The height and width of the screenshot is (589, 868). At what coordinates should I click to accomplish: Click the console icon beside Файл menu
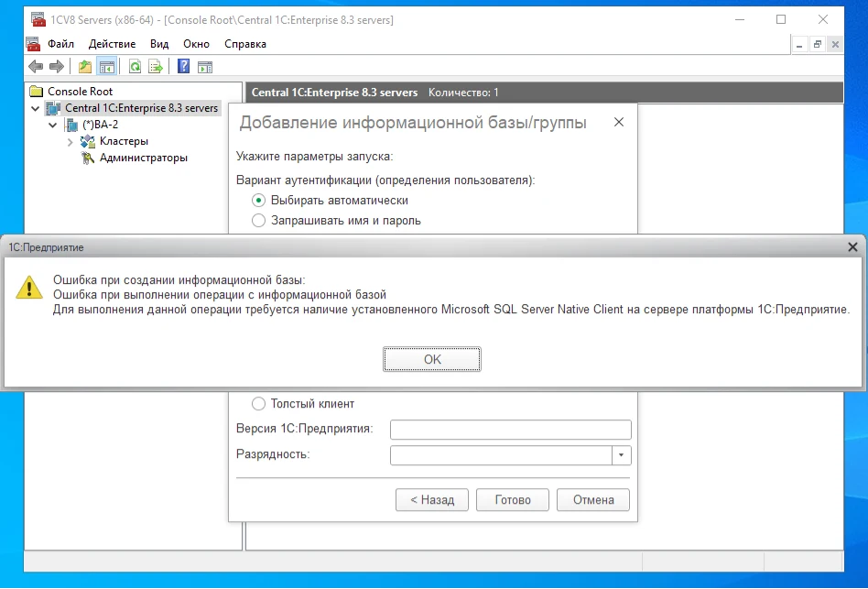[x=33, y=44]
